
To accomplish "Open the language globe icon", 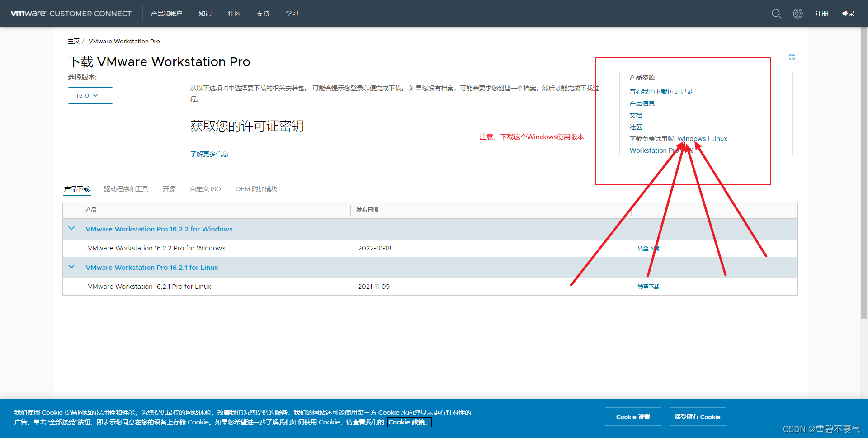I will [798, 14].
